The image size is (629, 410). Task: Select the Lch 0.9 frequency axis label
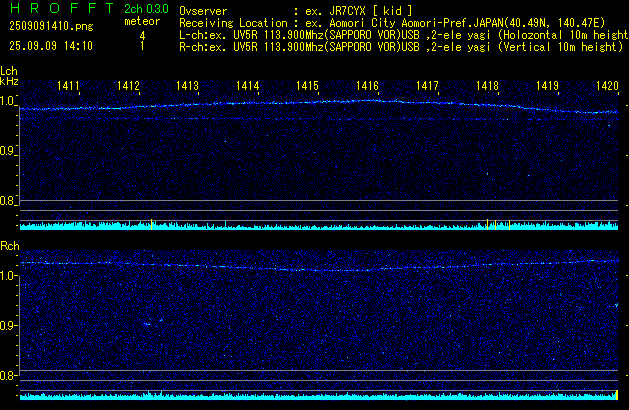(8, 151)
